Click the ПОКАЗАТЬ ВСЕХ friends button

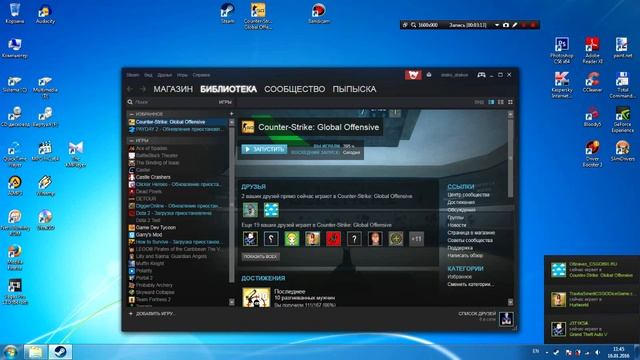pos(261,256)
